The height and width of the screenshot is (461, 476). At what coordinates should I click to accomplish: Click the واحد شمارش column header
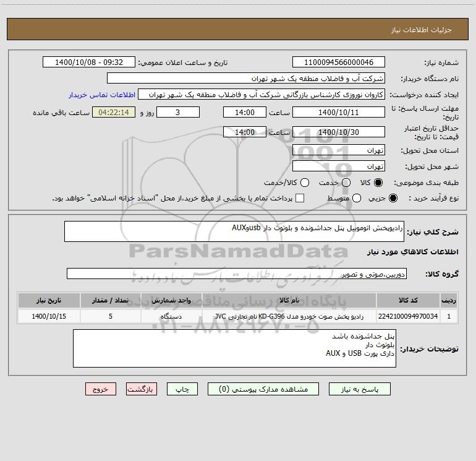click(171, 300)
